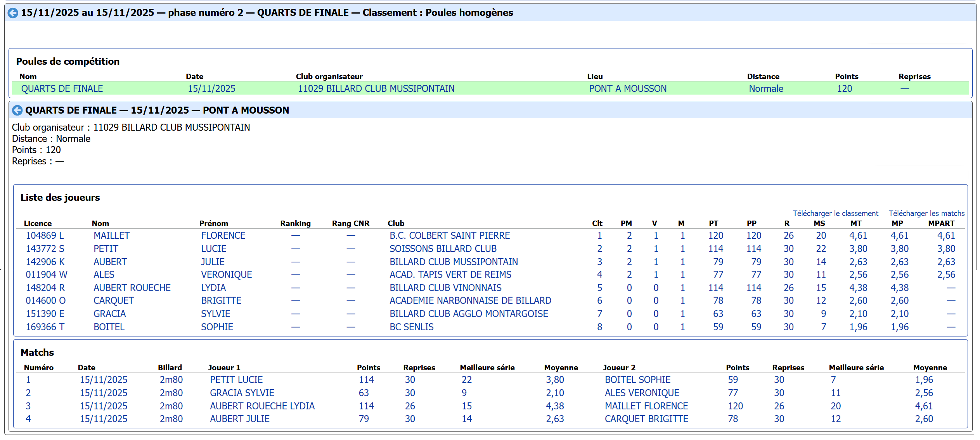This screenshot has height=440, width=980.
Task: Select the pool date 15/11/2025 in green row
Action: coord(211,89)
